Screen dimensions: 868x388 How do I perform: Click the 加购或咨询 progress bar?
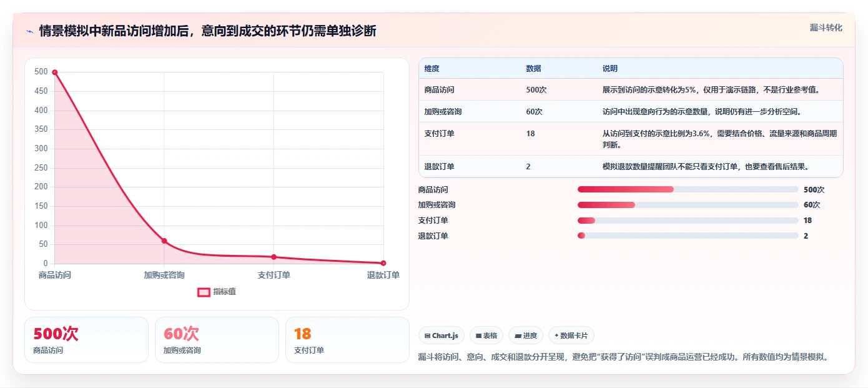point(688,205)
